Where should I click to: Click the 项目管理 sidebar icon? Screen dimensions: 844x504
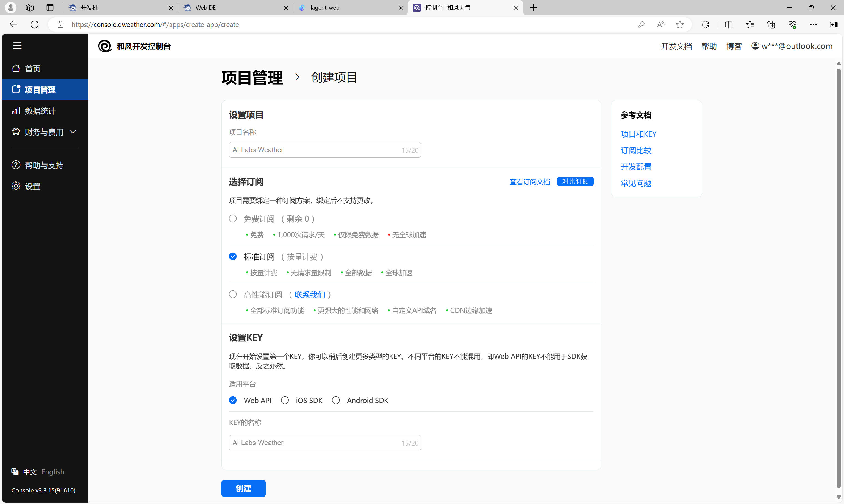[16, 89]
